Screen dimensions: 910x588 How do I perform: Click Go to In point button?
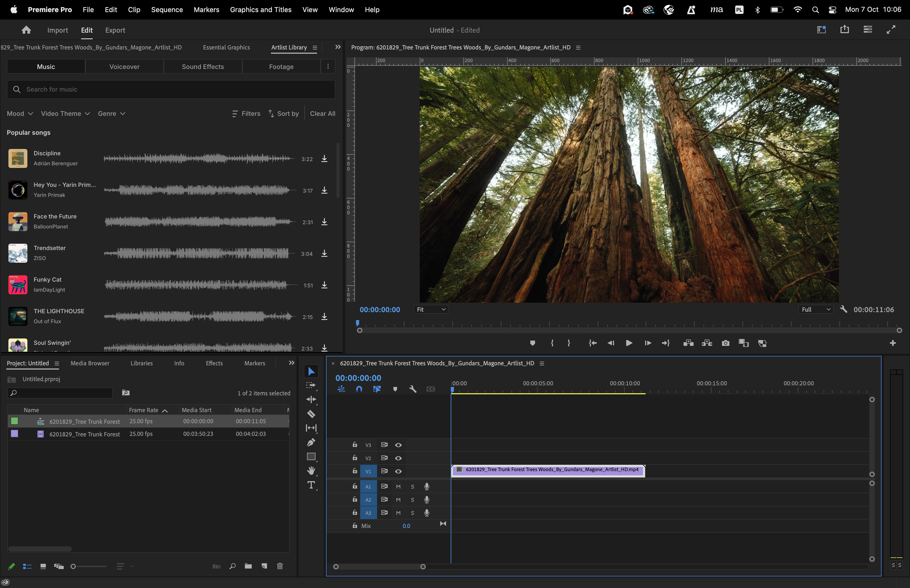click(593, 343)
